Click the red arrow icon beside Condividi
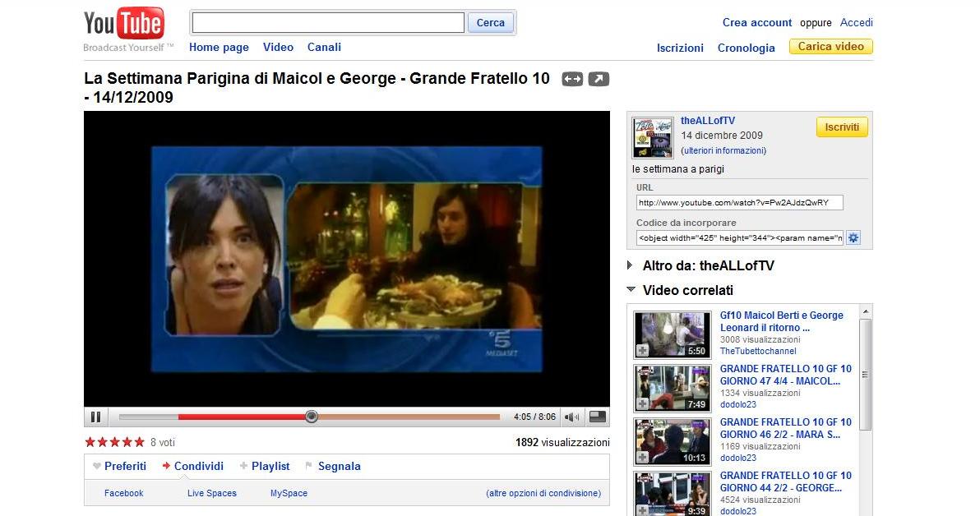The height and width of the screenshot is (516, 980). 166,466
